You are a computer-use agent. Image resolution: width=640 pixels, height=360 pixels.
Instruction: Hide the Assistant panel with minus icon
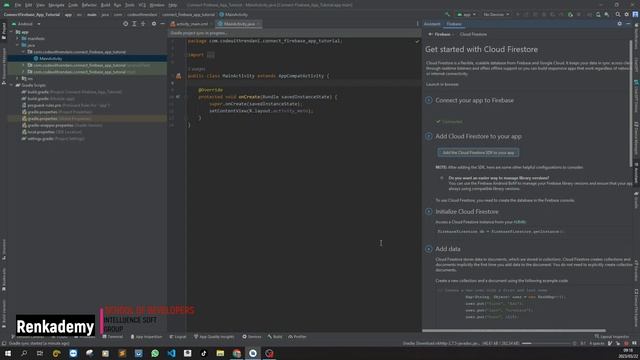point(628,24)
